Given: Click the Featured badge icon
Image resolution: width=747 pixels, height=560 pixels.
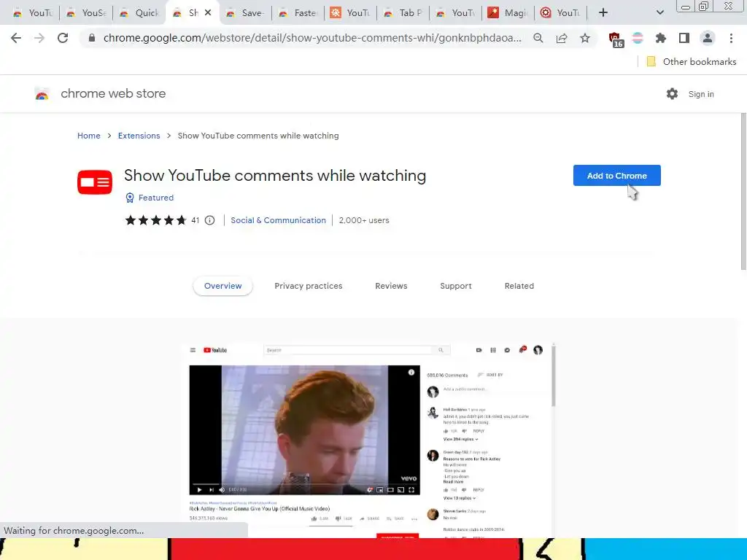Looking at the screenshot, I should click(x=130, y=198).
